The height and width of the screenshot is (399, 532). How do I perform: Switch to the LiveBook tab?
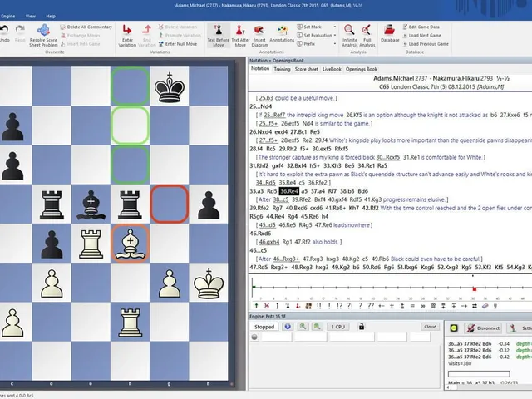click(332, 69)
